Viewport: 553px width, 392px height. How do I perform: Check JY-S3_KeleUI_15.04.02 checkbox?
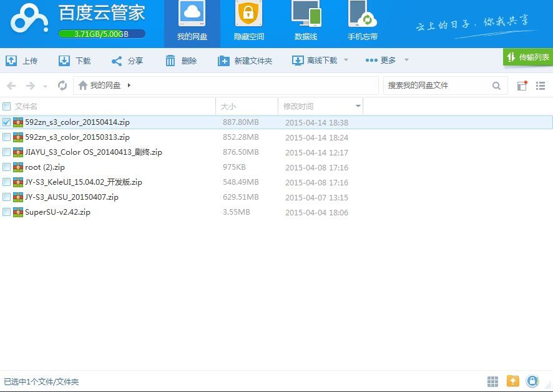click(x=6, y=182)
